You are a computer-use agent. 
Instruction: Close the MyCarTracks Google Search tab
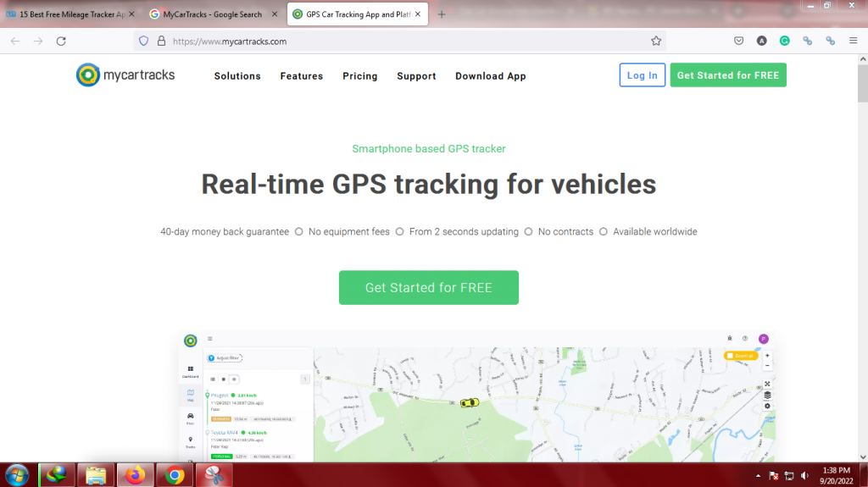point(275,14)
